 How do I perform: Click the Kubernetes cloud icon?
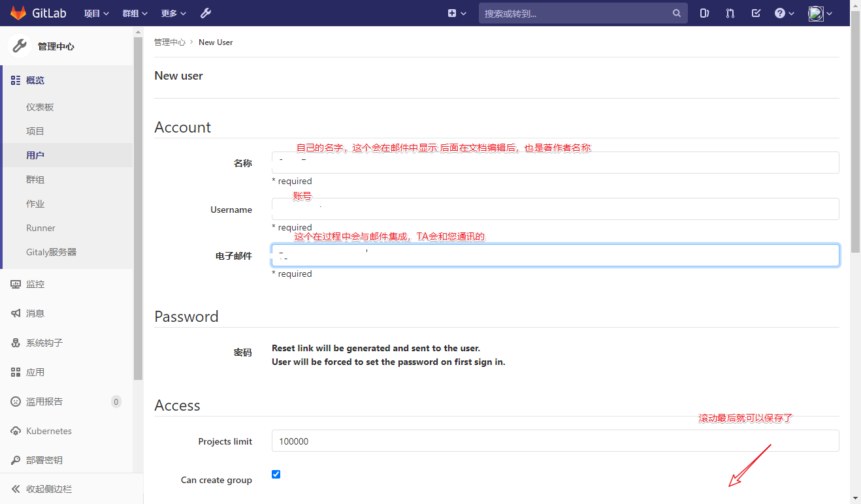[16, 431]
